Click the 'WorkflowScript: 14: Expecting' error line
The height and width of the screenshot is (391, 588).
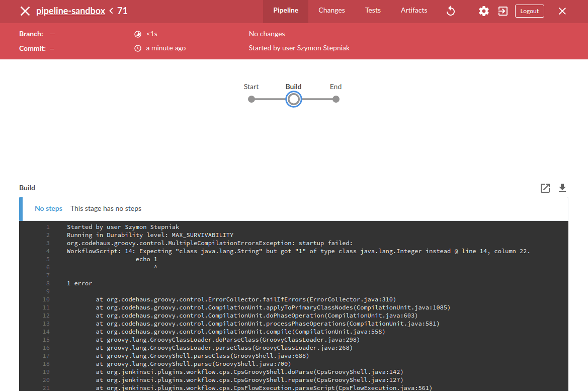pyautogui.click(x=298, y=252)
